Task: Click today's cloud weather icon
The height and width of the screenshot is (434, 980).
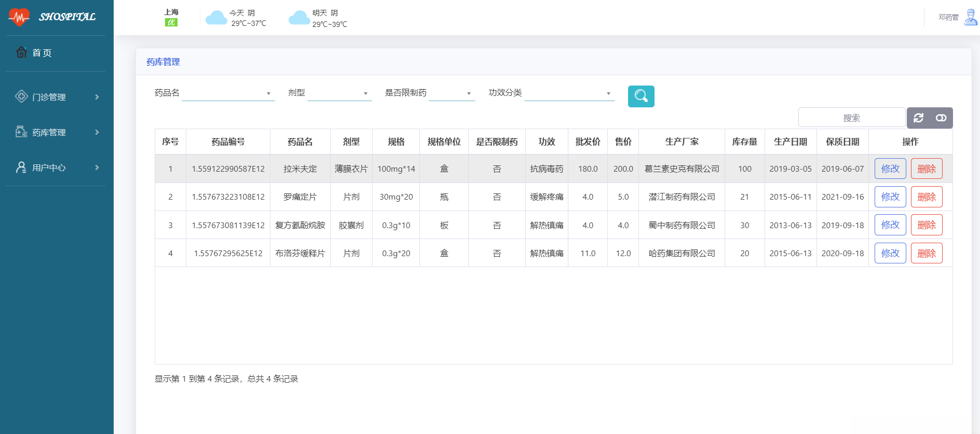Action: [x=216, y=18]
